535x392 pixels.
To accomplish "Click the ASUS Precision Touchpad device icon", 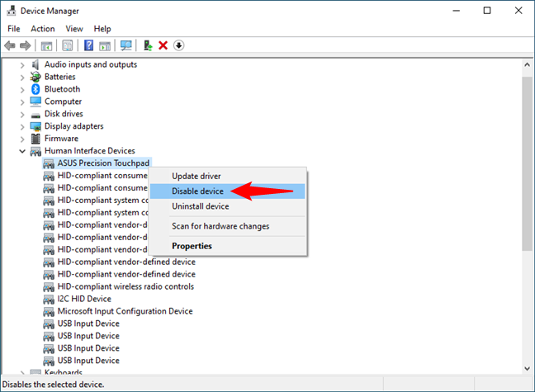I will [x=49, y=163].
